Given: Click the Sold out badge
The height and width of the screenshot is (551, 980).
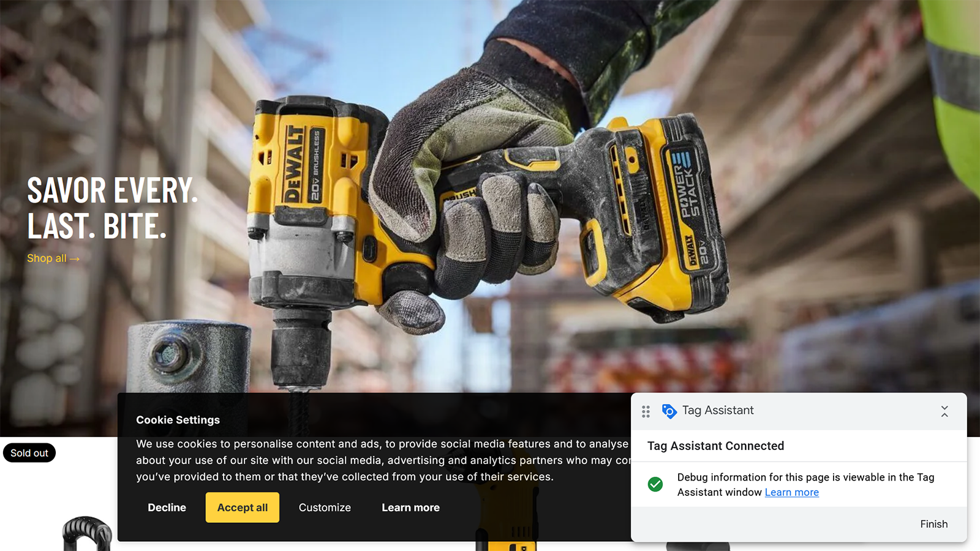Looking at the screenshot, I should [x=29, y=453].
